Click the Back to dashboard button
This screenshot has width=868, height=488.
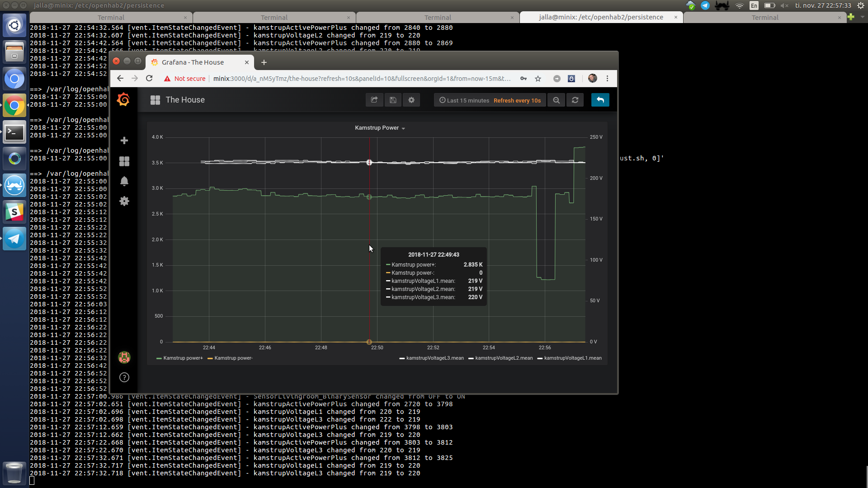600,100
